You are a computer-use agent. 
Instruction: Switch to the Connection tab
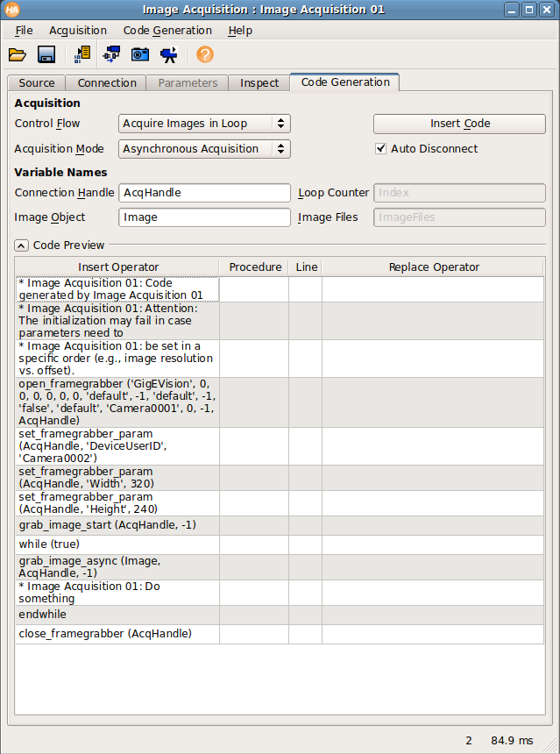(x=105, y=82)
